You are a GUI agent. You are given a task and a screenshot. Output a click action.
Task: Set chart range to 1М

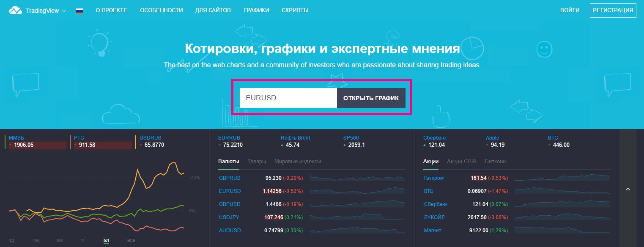click(x=36, y=240)
